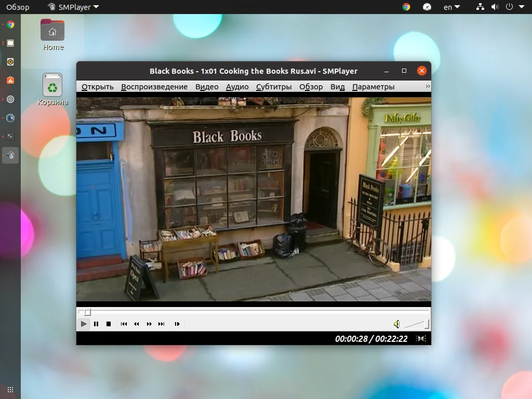The width and height of the screenshot is (532, 399).
Task: Open Terminal from the dock
Action: [x=10, y=137]
